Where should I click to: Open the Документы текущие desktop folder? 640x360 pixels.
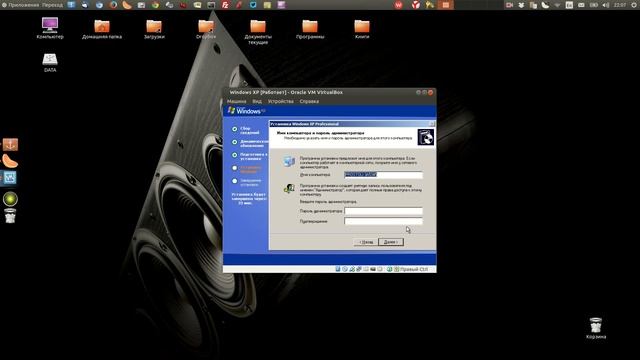point(258,32)
